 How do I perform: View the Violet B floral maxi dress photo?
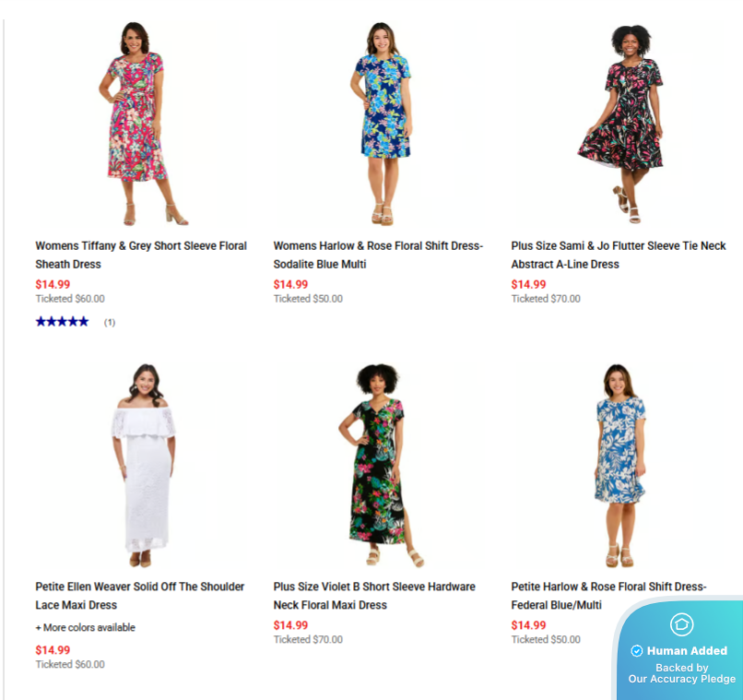point(382,465)
